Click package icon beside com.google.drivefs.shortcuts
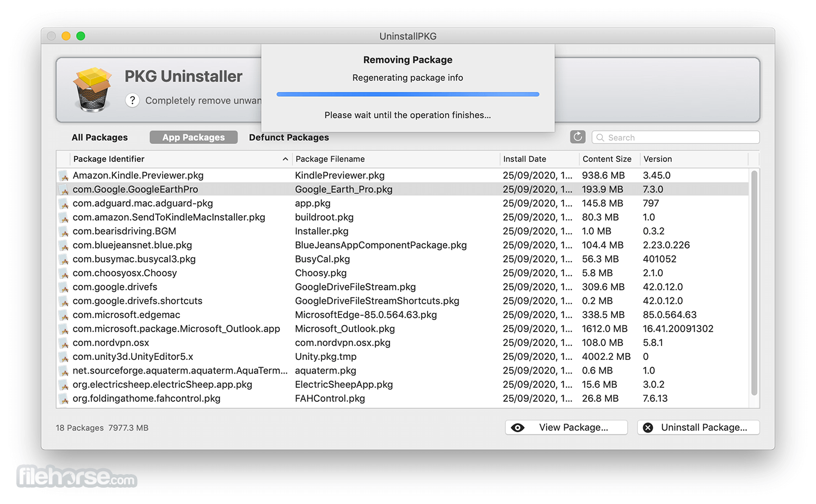The height and width of the screenshot is (504, 816). (x=64, y=301)
